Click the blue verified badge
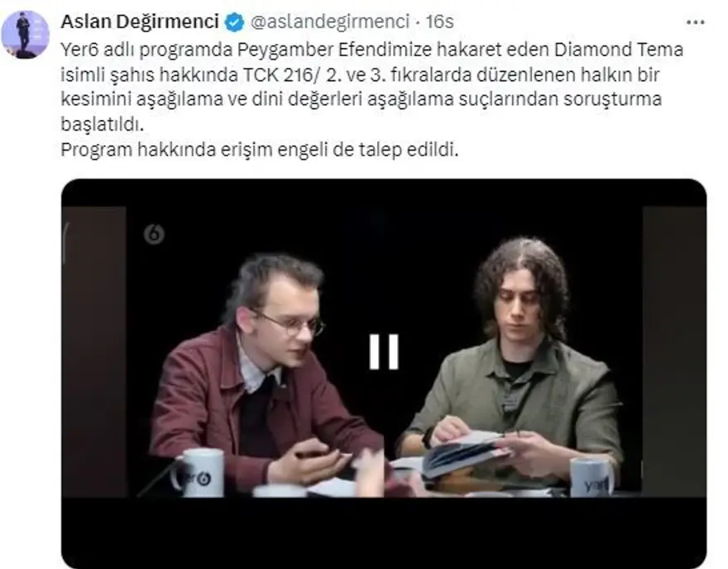 234,22
